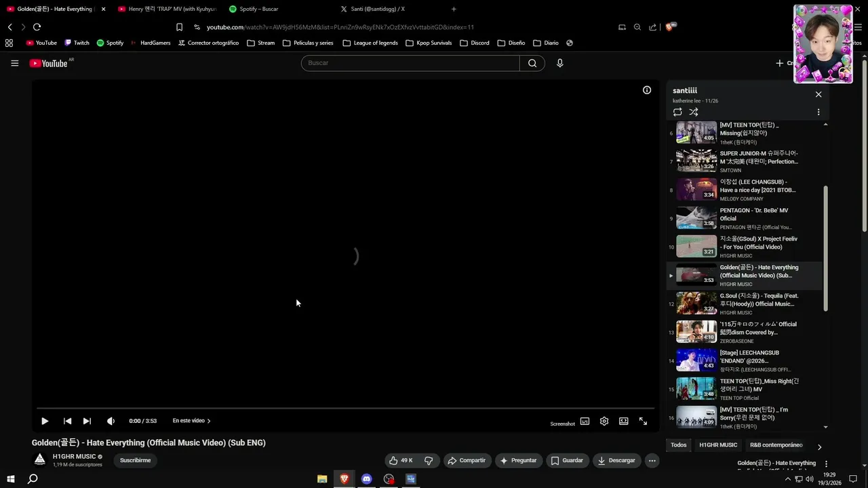Expand 'En este vídeo' chapters
This screenshot has width=868, height=488.
[191, 421]
